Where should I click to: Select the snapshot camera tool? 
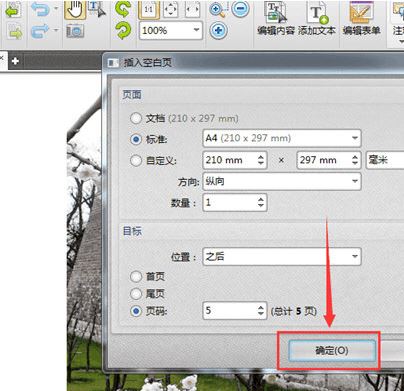(75, 31)
